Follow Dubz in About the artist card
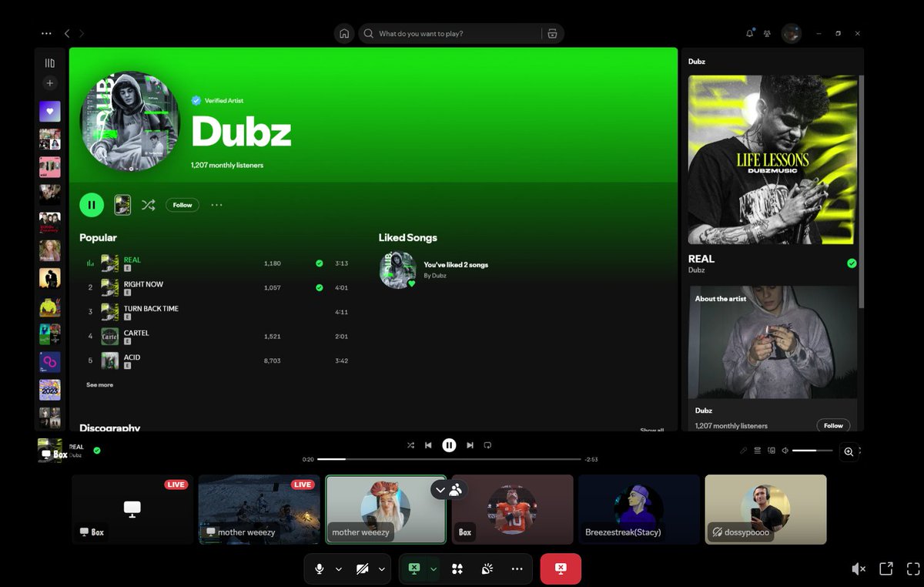The image size is (924, 587). pyautogui.click(x=833, y=425)
